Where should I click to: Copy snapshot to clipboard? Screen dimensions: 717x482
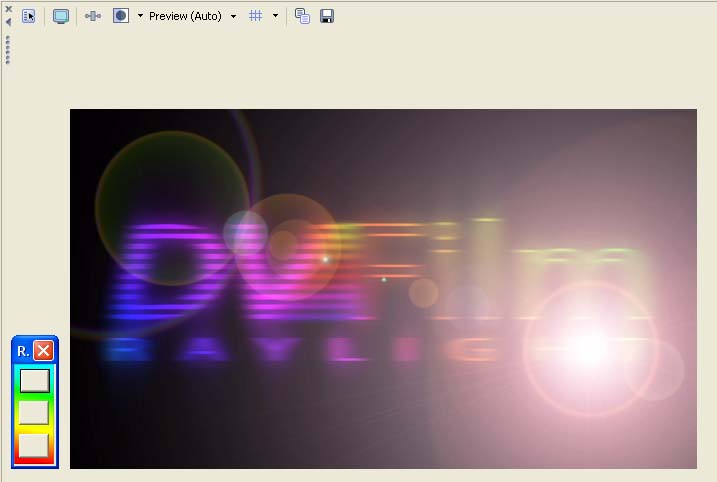[x=302, y=16]
